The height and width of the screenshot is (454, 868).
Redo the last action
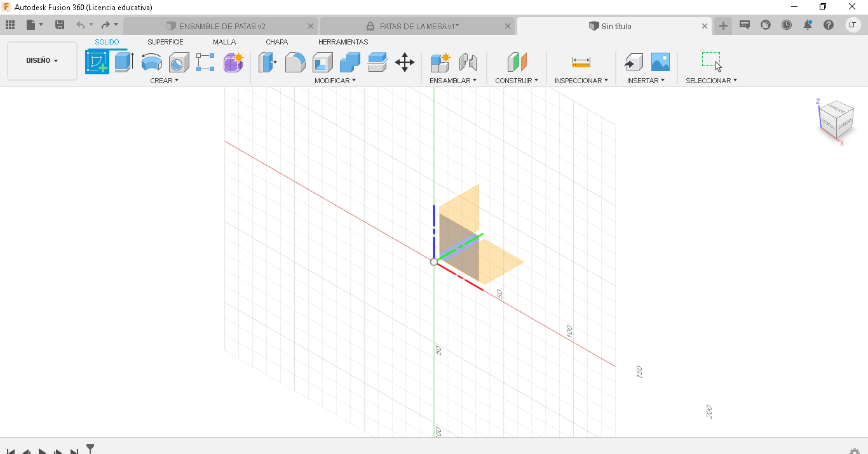(105, 25)
